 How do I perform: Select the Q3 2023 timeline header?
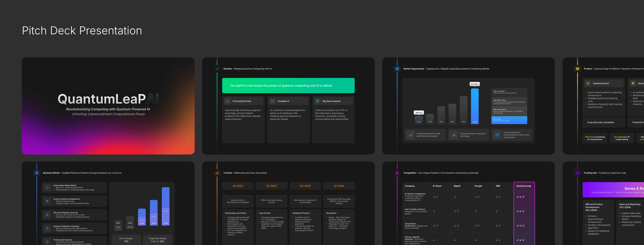[x=271, y=186]
